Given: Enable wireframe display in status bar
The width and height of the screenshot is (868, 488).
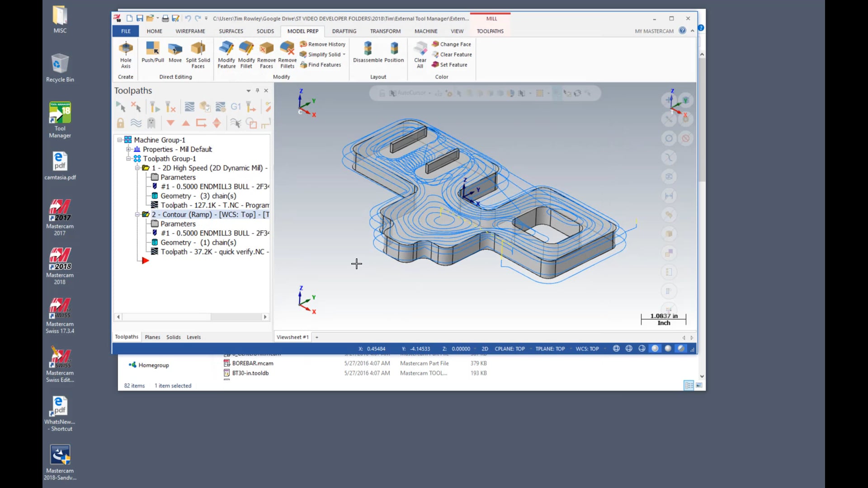Looking at the screenshot, I should coord(616,348).
